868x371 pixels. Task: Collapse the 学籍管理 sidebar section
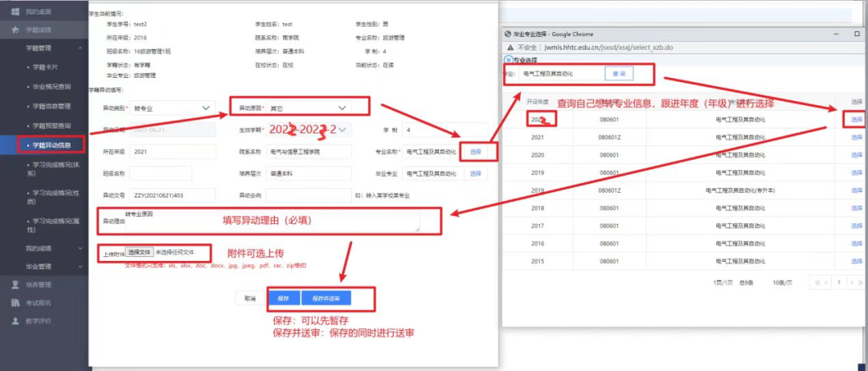coord(81,48)
